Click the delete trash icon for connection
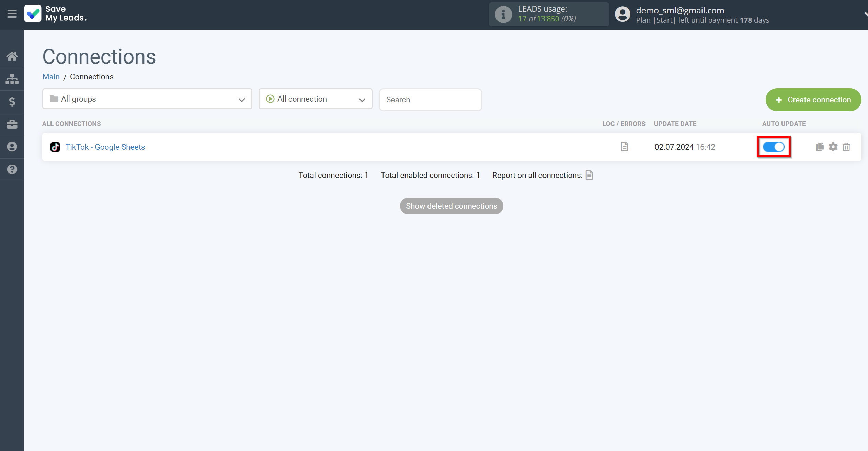The height and width of the screenshot is (451, 868). coord(847,147)
